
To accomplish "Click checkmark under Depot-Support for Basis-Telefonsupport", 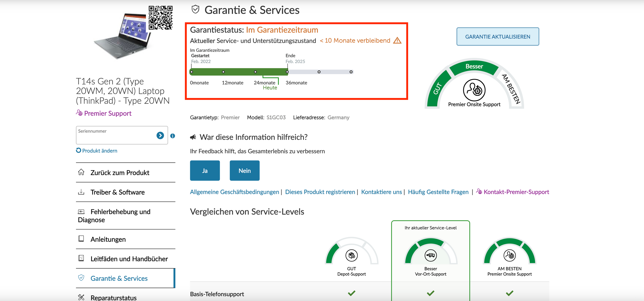I will click(x=351, y=293).
